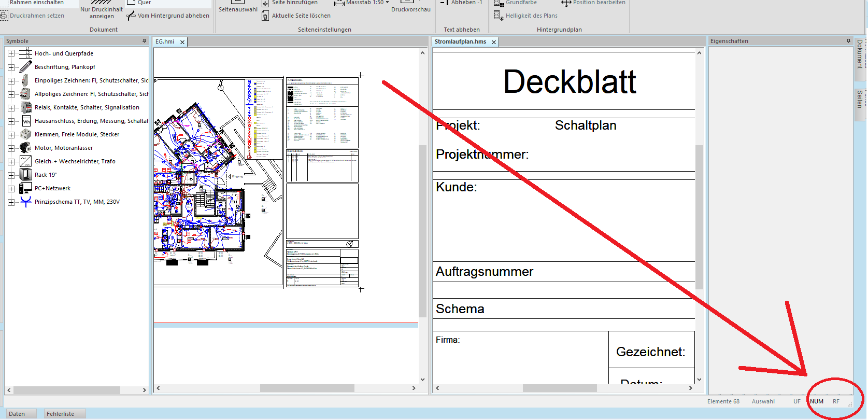Click the Beschriftung pencil icon
This screenshot has width=868, height=420.
(x=25, y=67)
